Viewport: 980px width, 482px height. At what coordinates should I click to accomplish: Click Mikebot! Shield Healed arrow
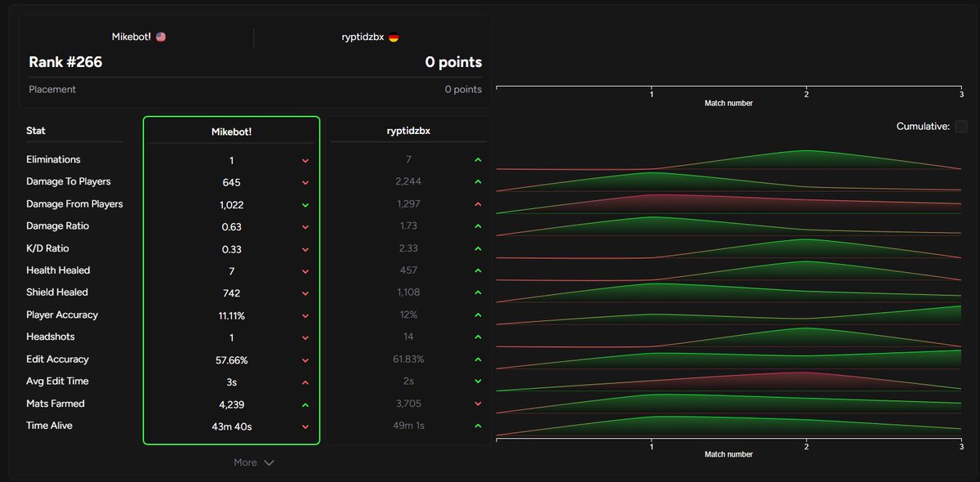click(x=305, y=293)
